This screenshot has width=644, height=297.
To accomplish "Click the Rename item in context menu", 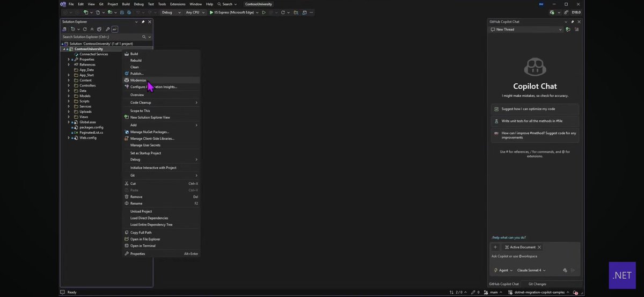I will tap(161, 203).
